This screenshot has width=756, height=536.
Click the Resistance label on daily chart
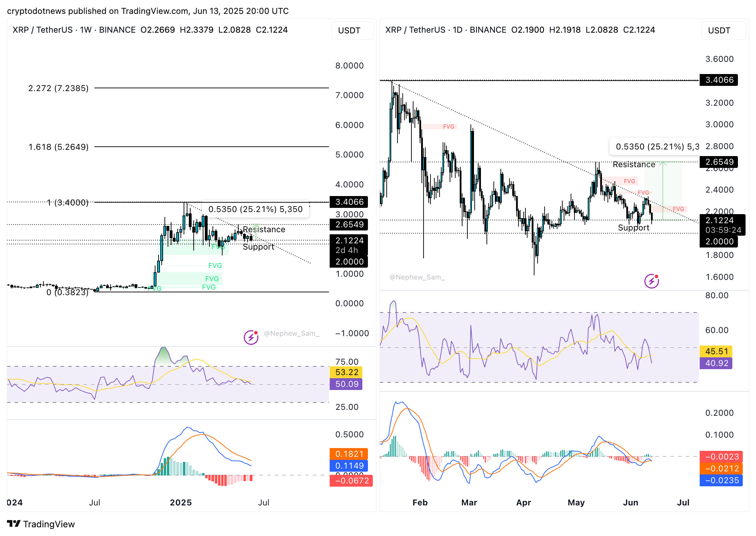(x=634, y=164)
